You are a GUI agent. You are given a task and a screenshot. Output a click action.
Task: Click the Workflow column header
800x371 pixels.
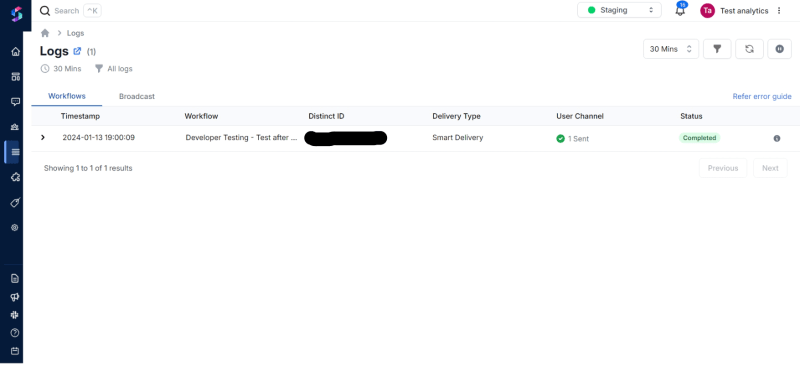tap(201, 116)
